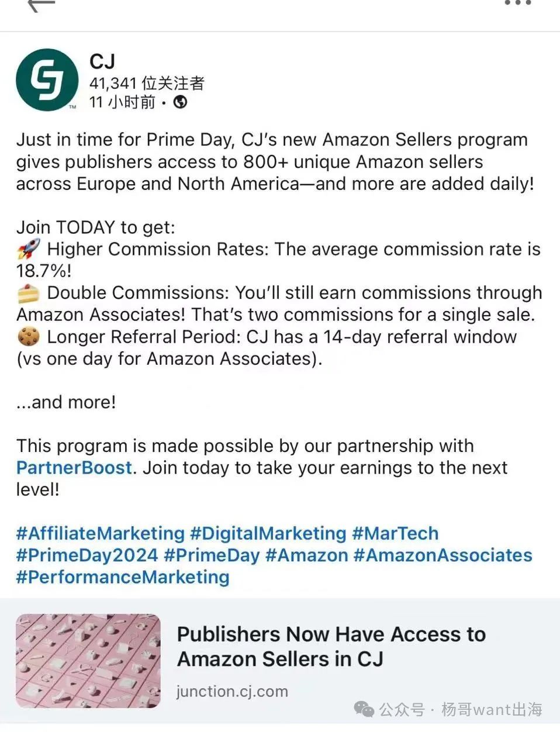Click the junction.cj.com domain text
Viewport: 560px width, 732px height.
pyautogui.click(x=232, y=691)
